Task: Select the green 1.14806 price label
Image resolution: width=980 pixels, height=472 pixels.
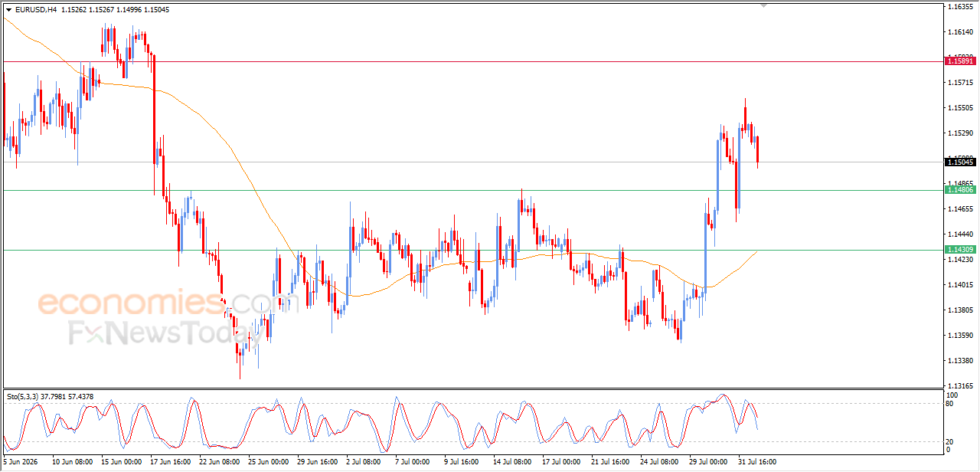Action: coord(960,189)
